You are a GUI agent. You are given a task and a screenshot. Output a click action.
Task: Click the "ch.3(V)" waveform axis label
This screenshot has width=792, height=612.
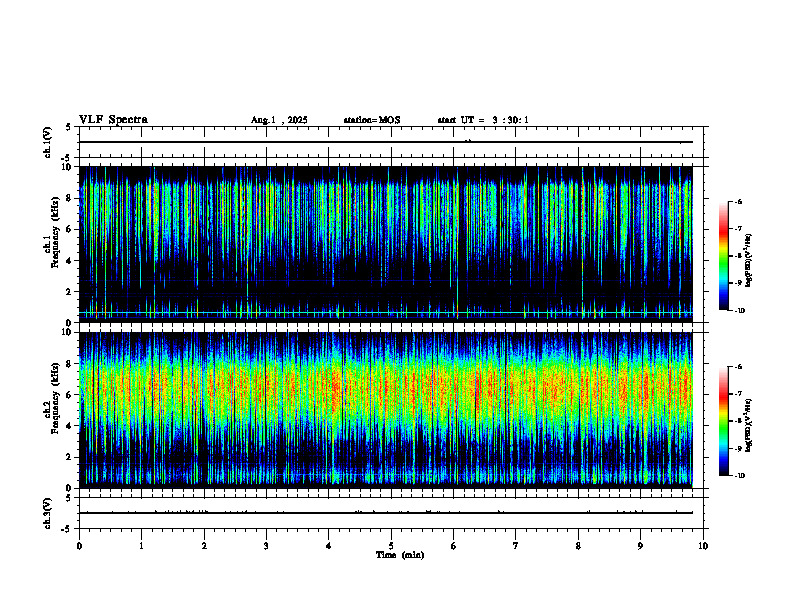coord(47,513)
